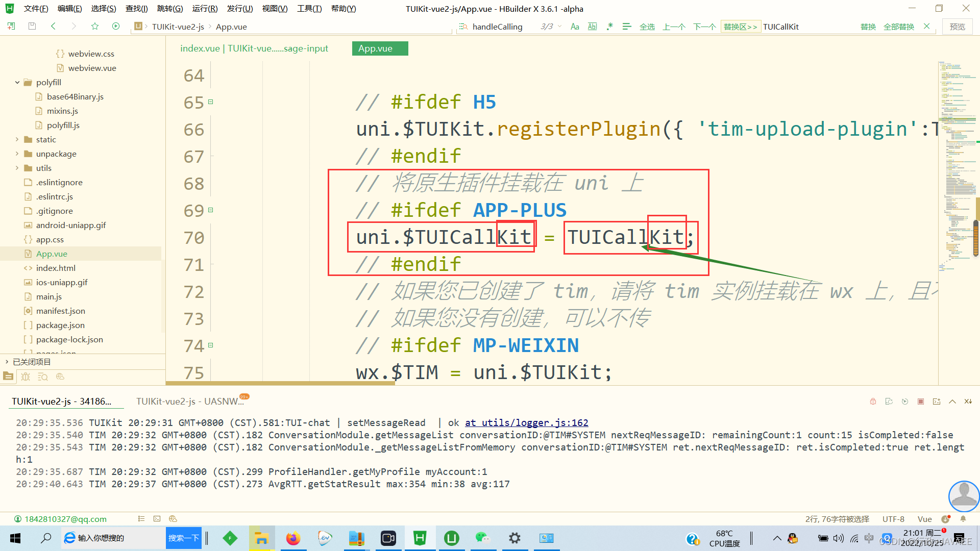Toggle whole-word match search option

point(592,27)
